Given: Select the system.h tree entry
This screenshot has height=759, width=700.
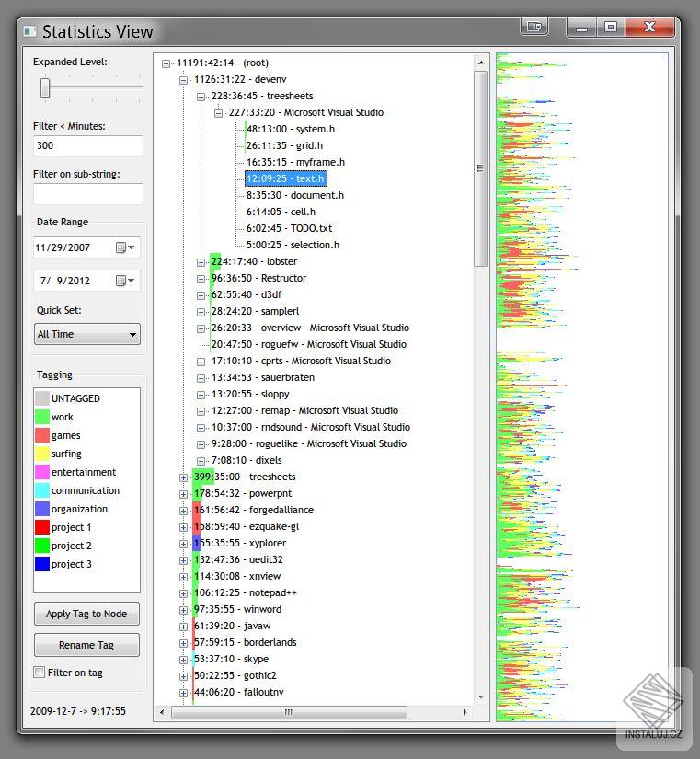Looking at the screenshot, I should [x=291, y=129].
